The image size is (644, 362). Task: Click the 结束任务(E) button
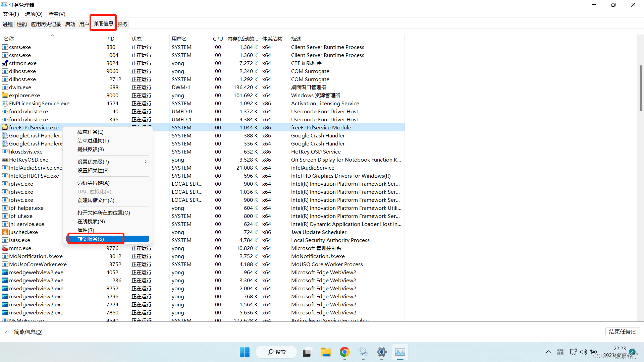623,331
